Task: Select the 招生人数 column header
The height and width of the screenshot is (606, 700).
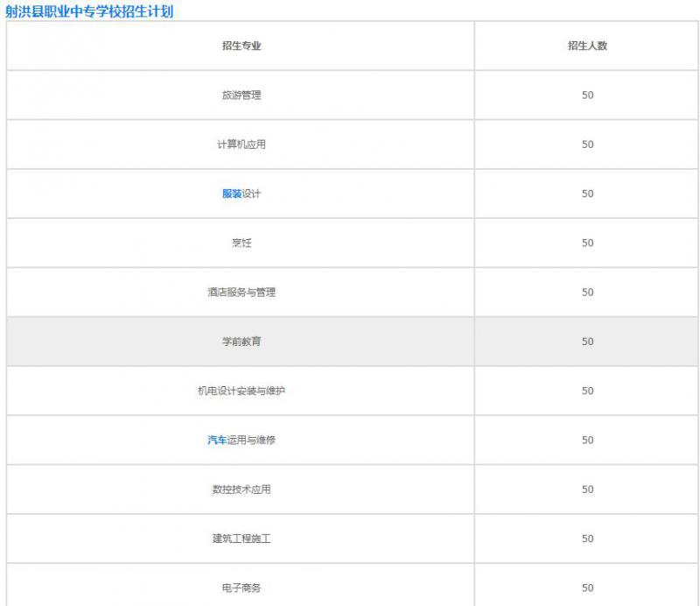Action: coord(587,46)
